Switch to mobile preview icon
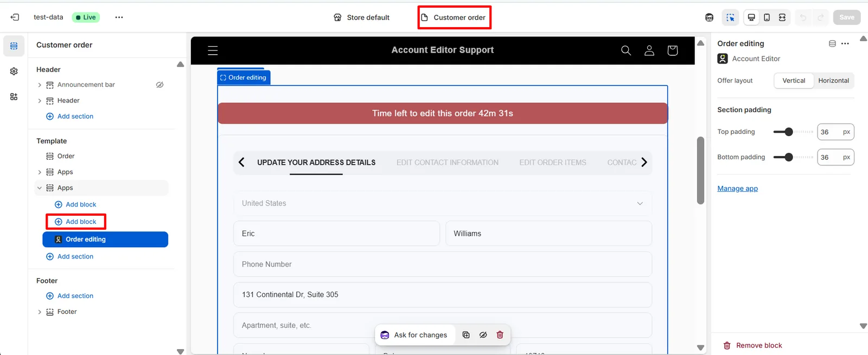The width and height of the screenshot is (868, 355). point(767,17)
